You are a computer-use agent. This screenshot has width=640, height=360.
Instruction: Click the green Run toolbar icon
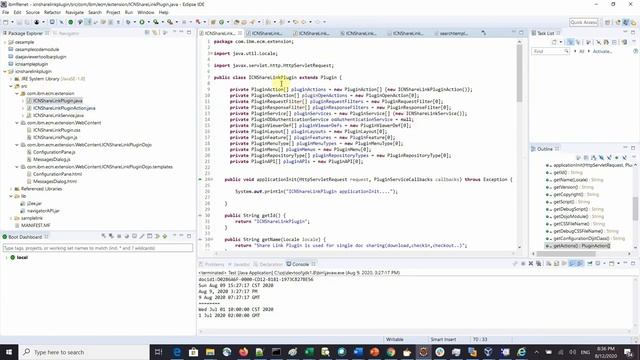(x=142, y=22)
